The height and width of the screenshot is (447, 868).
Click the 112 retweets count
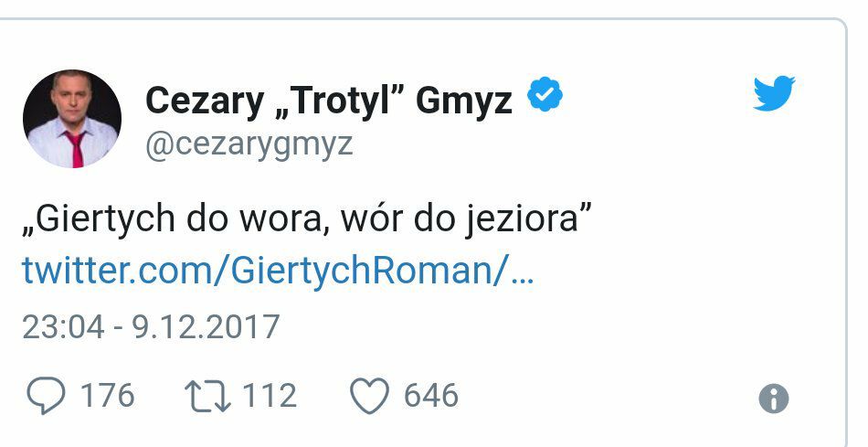point(270,396)
